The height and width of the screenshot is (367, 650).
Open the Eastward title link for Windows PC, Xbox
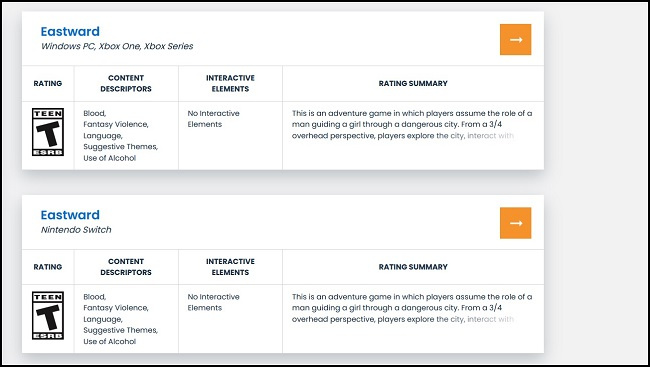click(x=70, y=32)
